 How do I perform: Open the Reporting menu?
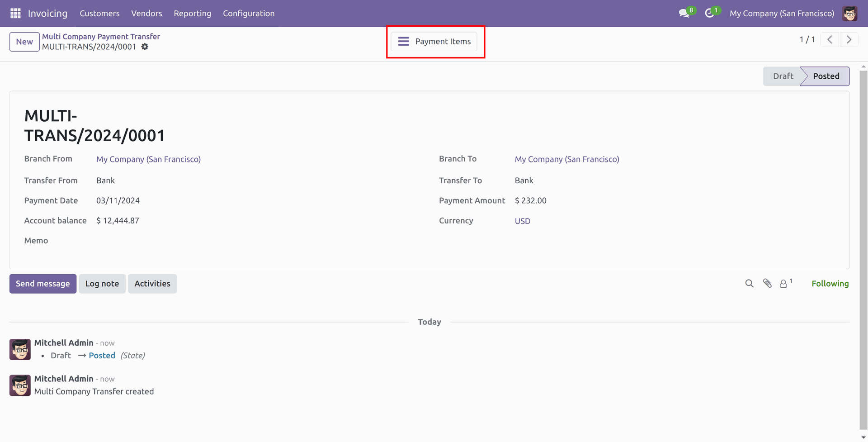(x=192, y=14)
